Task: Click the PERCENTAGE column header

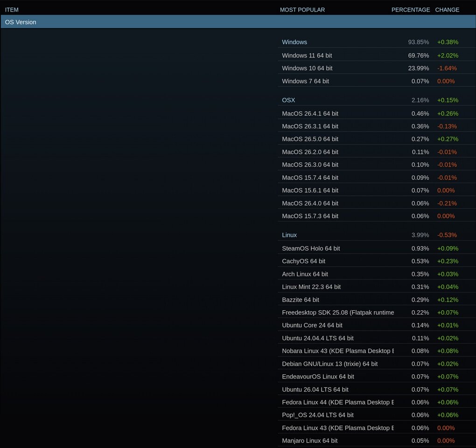Action: point(410,10)
